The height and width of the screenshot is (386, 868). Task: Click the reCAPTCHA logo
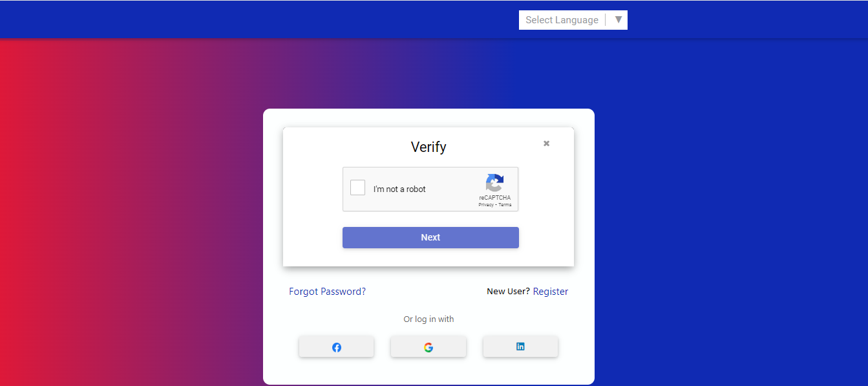point(494,183)
